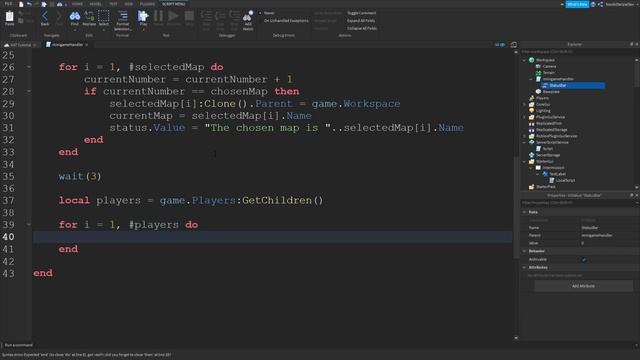Collapse the TextLabel tree node

538,174
